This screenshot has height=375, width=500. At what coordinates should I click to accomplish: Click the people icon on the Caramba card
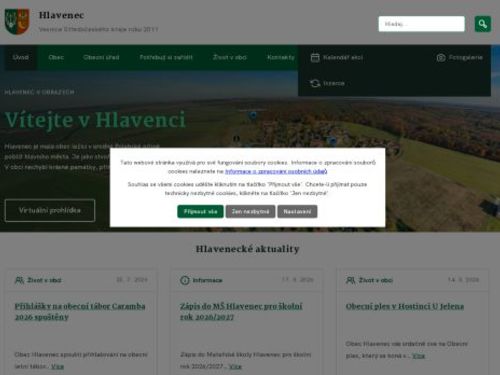(19, 280)
